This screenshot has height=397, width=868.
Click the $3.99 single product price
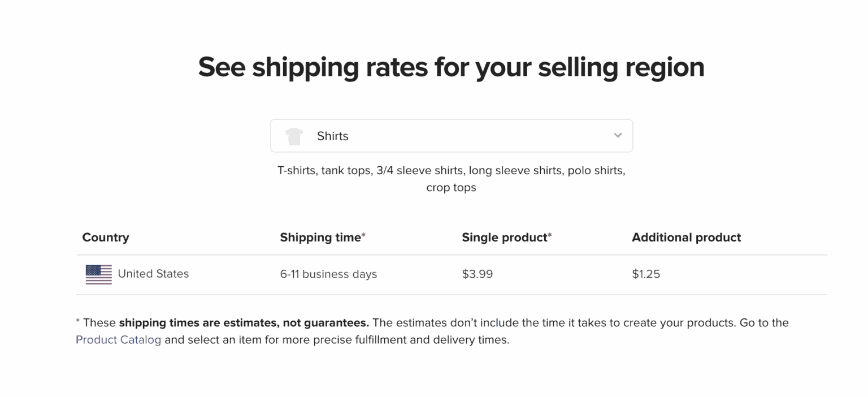coord(477,274)
